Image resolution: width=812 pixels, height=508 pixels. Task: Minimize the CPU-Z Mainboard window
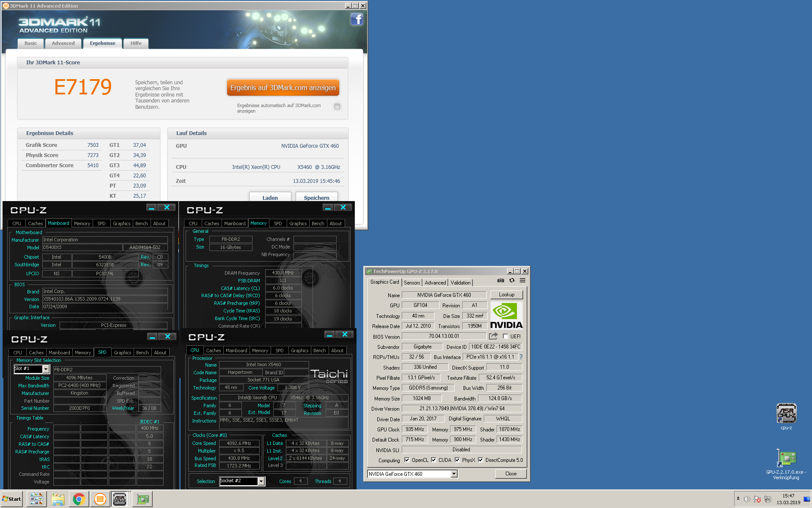[x=151, y=207]
